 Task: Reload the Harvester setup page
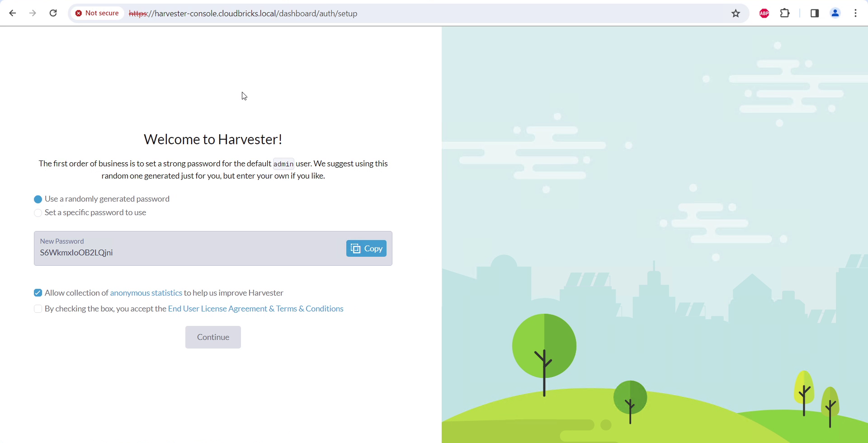coord(53,13)
